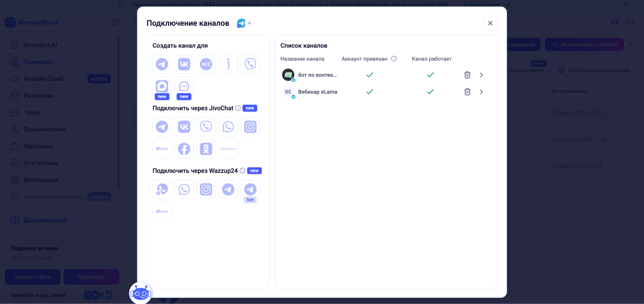Expand details of the «бот по контек...» channel
Screen dimensions: 644x304
point(481,75)
